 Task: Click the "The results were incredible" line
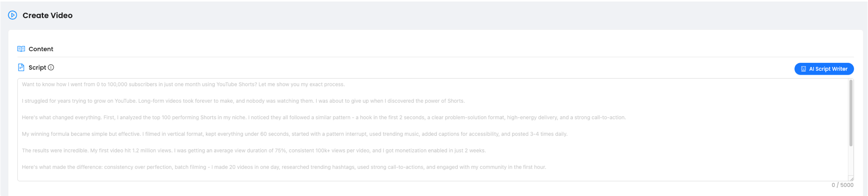pos(254,150)
